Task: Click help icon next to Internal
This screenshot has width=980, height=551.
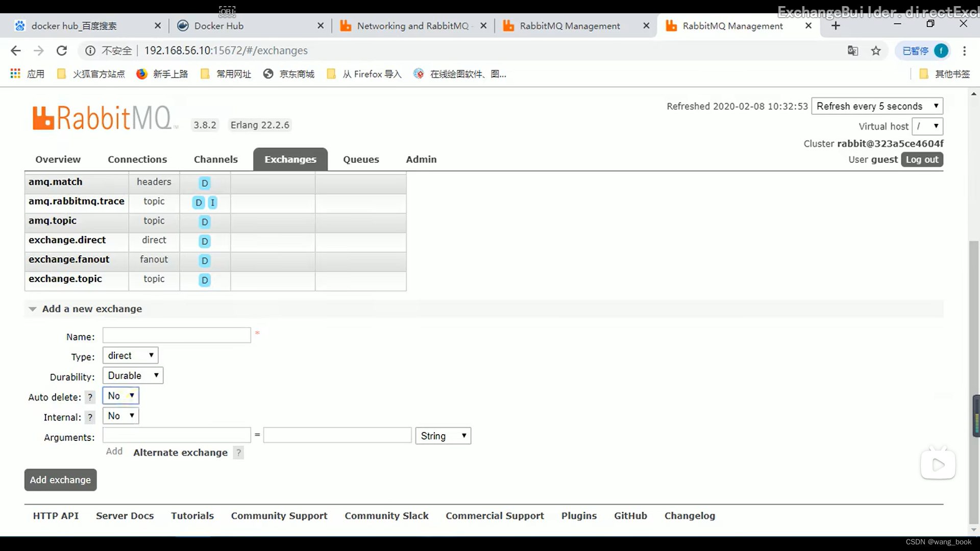Action: [90, 417]
